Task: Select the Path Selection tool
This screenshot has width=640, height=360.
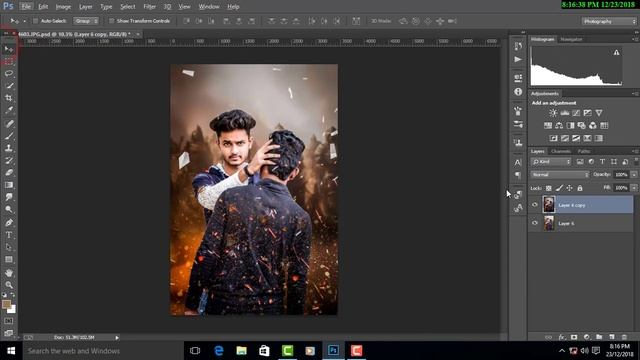Action: point(9,247)
